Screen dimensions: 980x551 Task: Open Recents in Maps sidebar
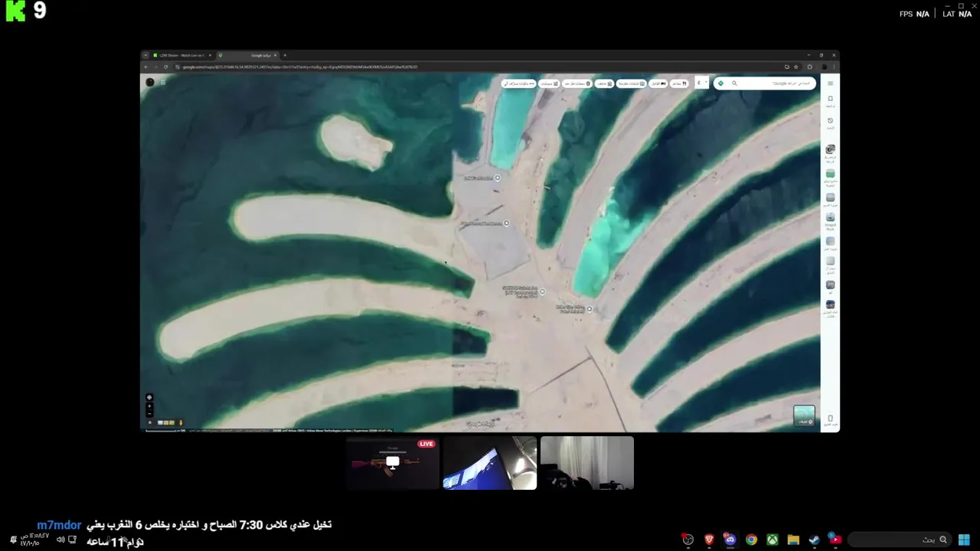point(830,122)
